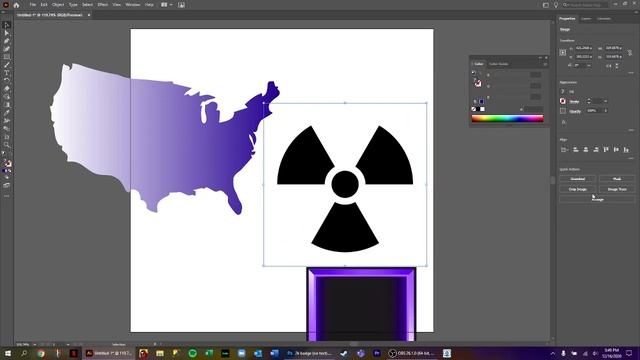Click the X position input field
Image resolution: width=640 pixels, height=360 pixels.
click(x=584, y=48)
